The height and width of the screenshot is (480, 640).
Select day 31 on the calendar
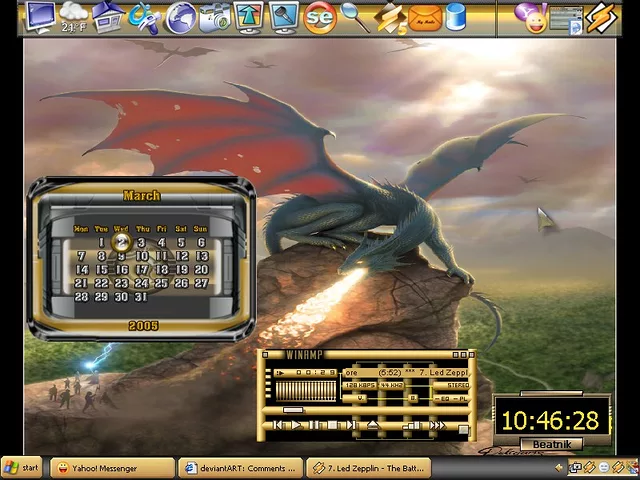(x=141, y=297)
